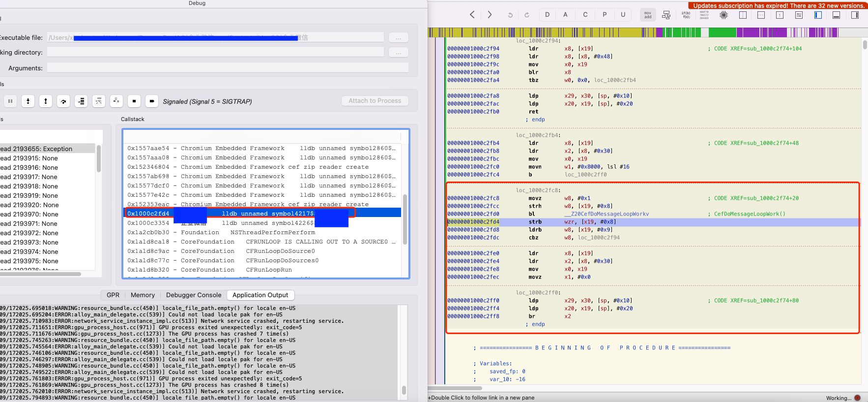This screenshot has height=402, width=868.
Task: Mark selection as ASCII with A button
Action: [x=565, y=15]
